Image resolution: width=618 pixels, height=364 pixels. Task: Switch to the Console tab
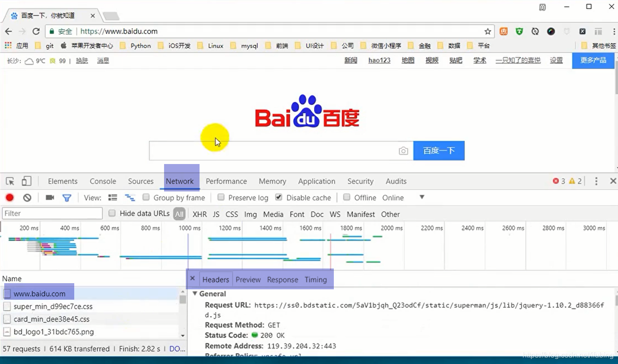point(103,181)
